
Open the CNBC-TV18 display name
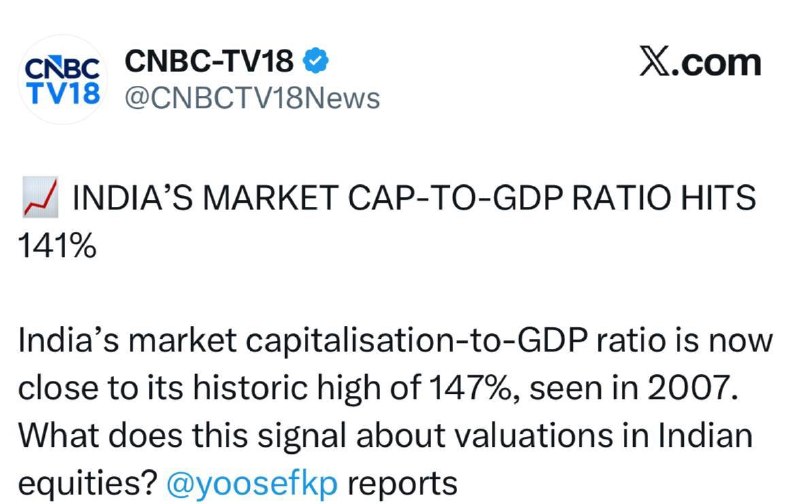pos(209,61)
